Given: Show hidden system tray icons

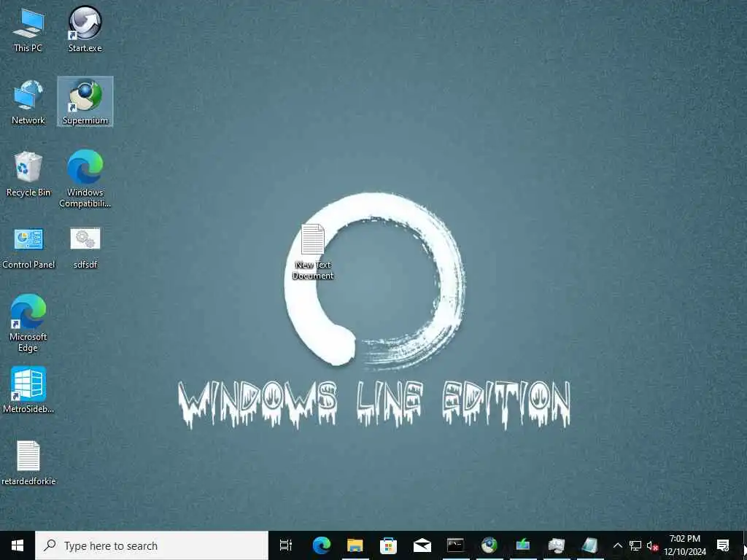Looking at the screenshot, I should point(617,545).
